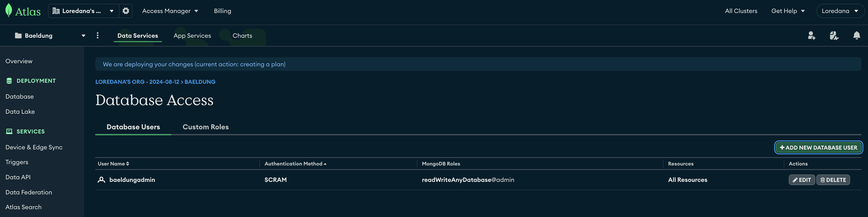
Task: Open Device & Edge Sync in sidebar
Action: click(x=34, y=147)
